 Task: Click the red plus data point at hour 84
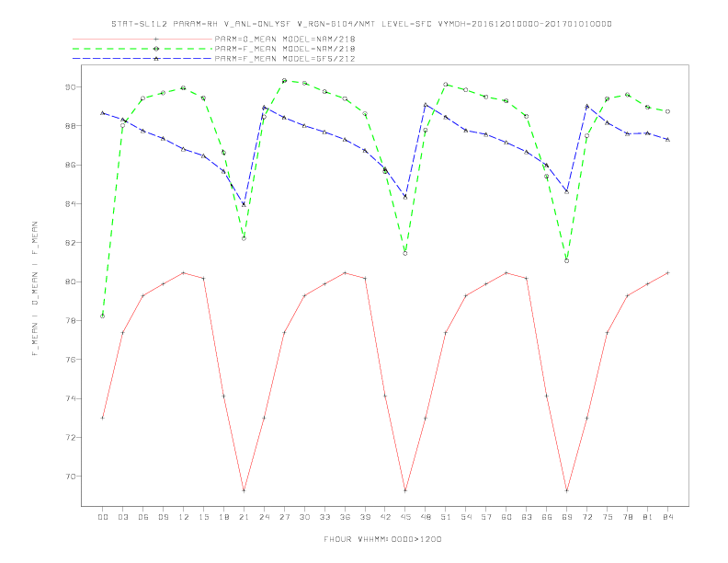point(667,272)
